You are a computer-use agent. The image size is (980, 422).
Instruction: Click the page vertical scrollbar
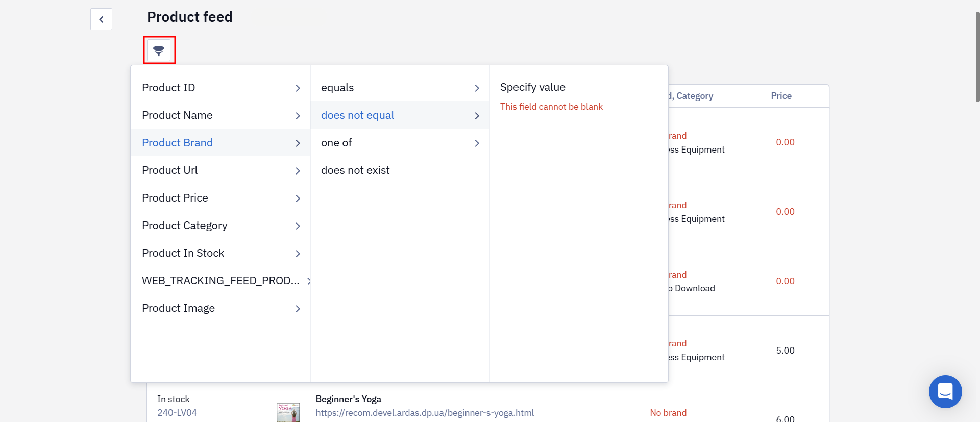[977, 56]
